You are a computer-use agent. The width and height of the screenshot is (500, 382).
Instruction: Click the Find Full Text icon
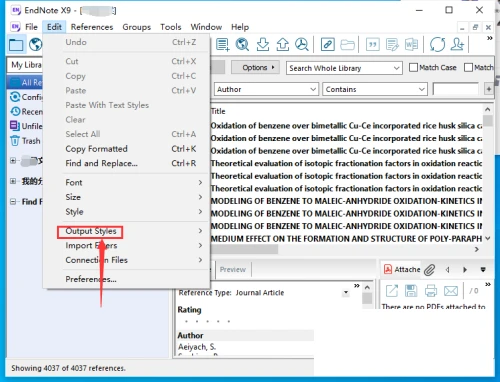(302, 44)
